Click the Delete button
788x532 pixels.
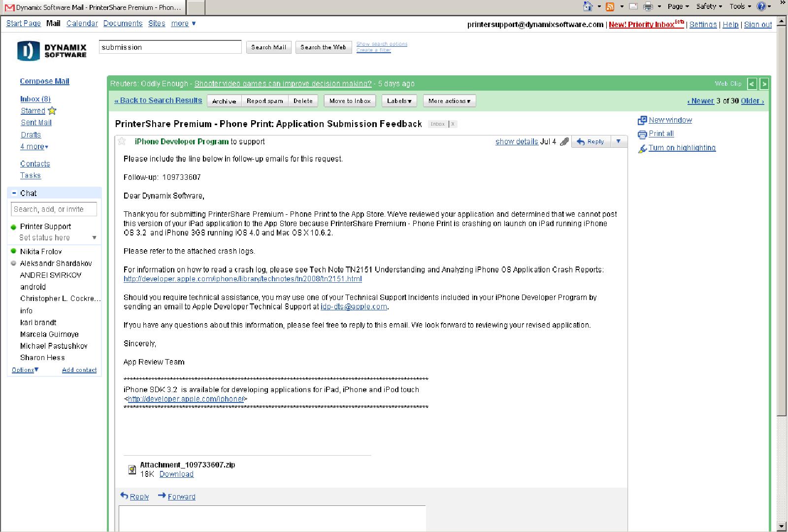pyautogui.click(x=303, y=101)
